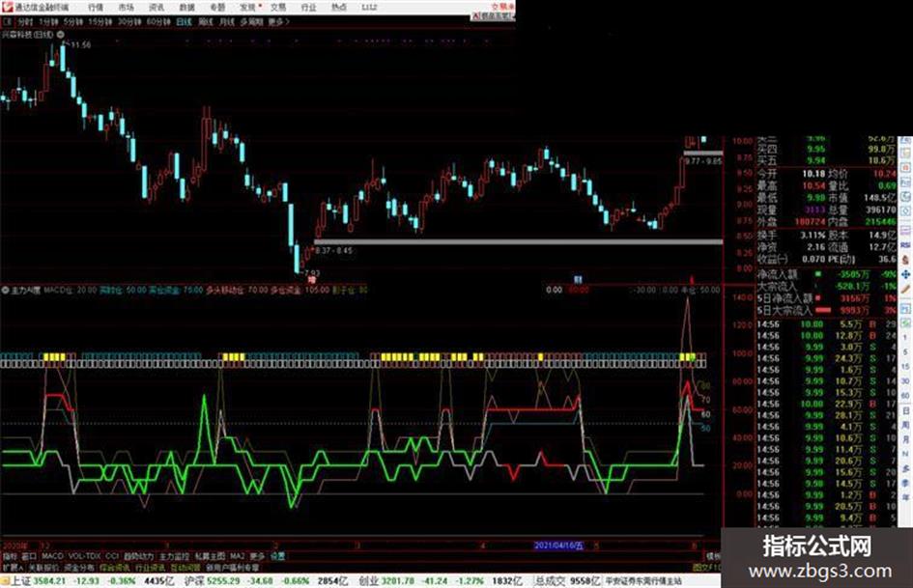Open the 资讯 menu
The height and width of the screenshot is (588, 913).
157,7
